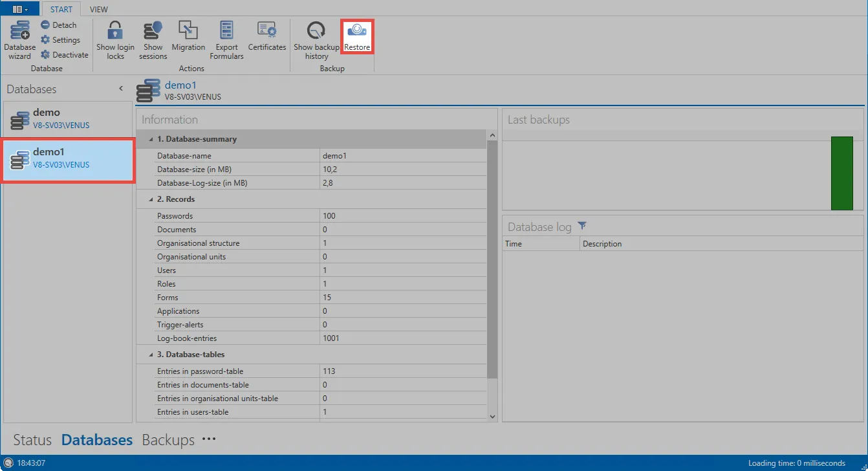Image resolution: width=868 pixels, height=471 pixels.
Task: Show sessions
Action: click(x=153, y=40)
